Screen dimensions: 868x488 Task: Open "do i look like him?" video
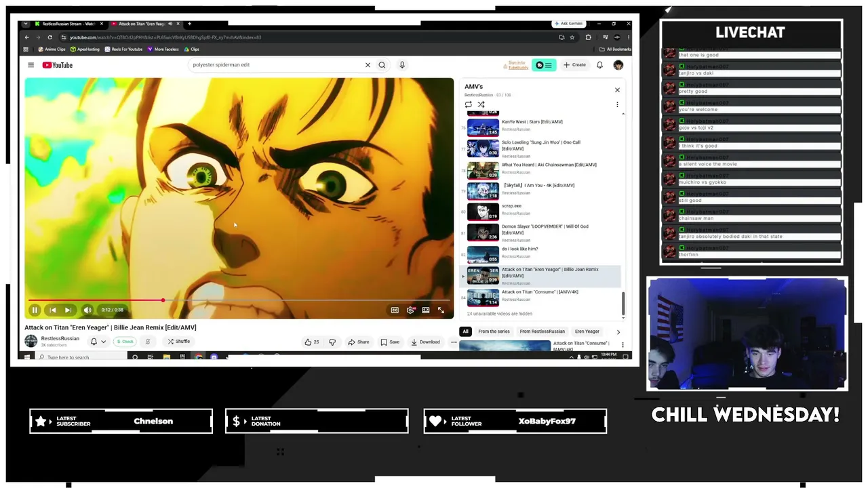(540, 253)
